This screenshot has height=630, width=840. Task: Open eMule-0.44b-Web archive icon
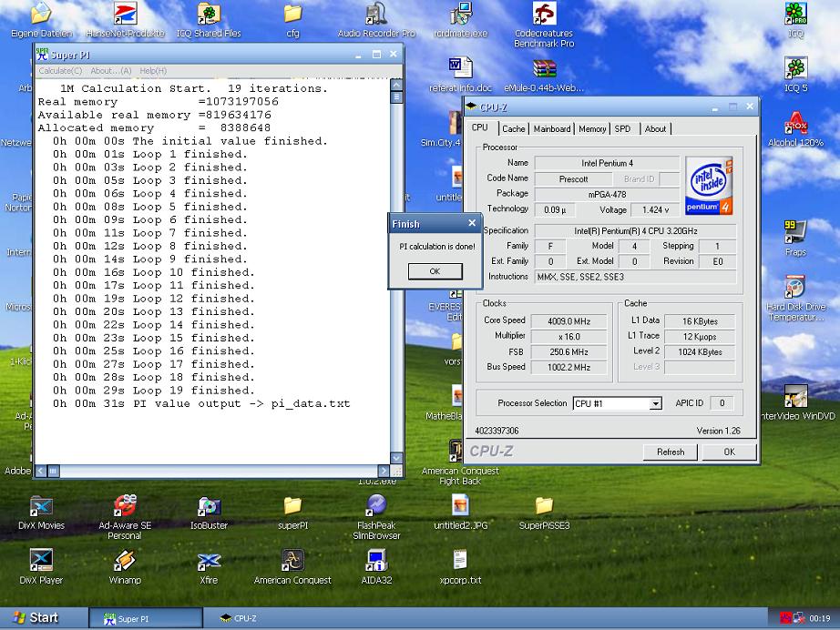pyautogui.click(x=544, y=74)
